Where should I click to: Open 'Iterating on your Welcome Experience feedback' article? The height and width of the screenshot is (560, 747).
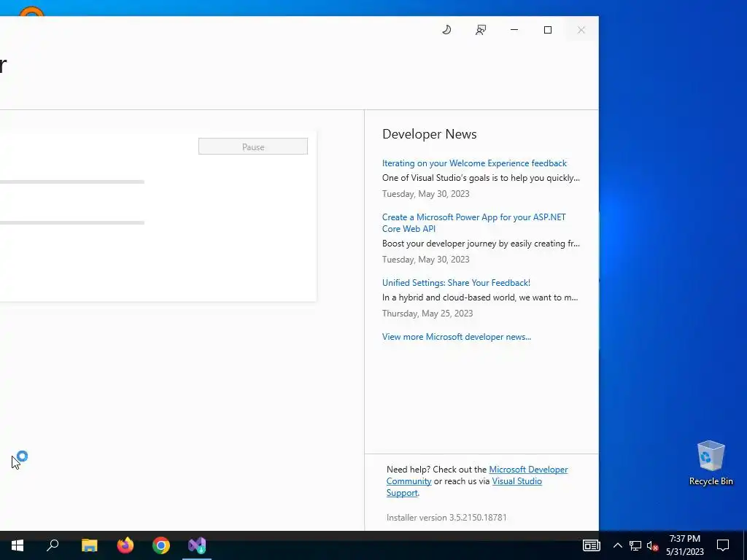click(474, 163)
